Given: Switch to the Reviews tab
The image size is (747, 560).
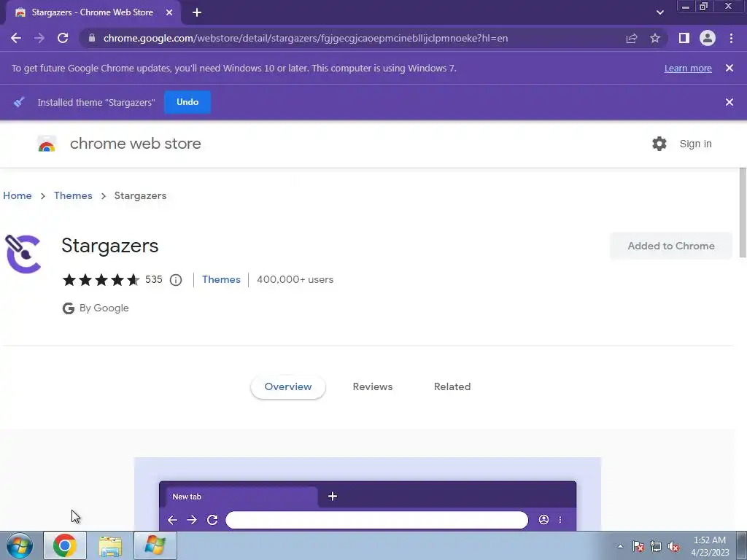Looking at the screenshot, I should (x=373, y=386).
